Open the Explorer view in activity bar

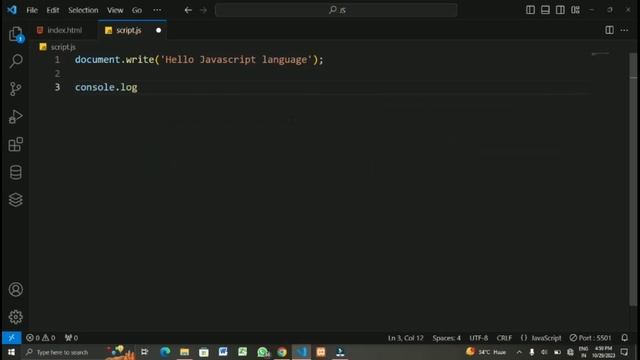click(x=16, y=34)
